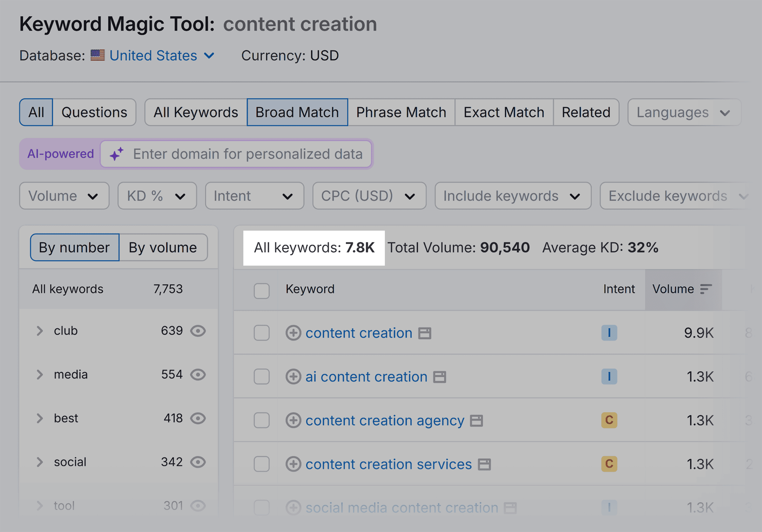
Task: Toggle the eye icon for the club group
Action: coord(198,330)
